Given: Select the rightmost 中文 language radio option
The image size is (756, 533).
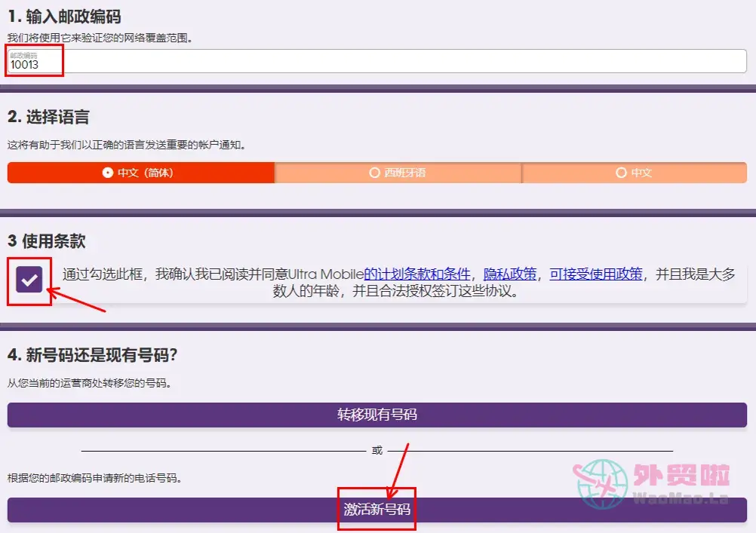Looking at the screenshot, I should point(634,173).
